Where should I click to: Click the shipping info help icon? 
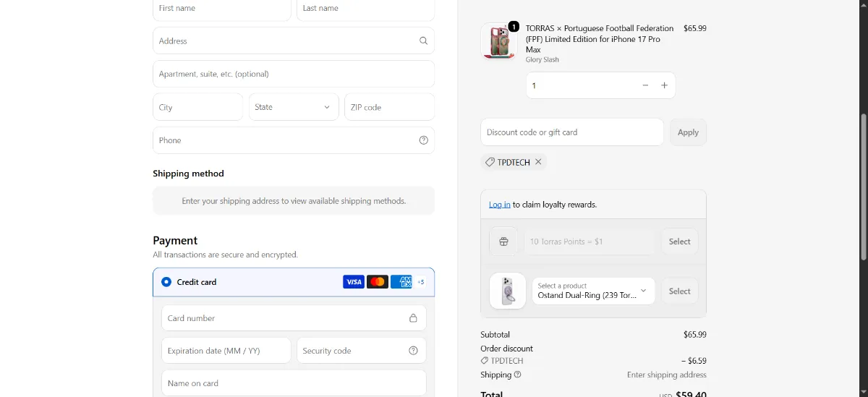518,375
